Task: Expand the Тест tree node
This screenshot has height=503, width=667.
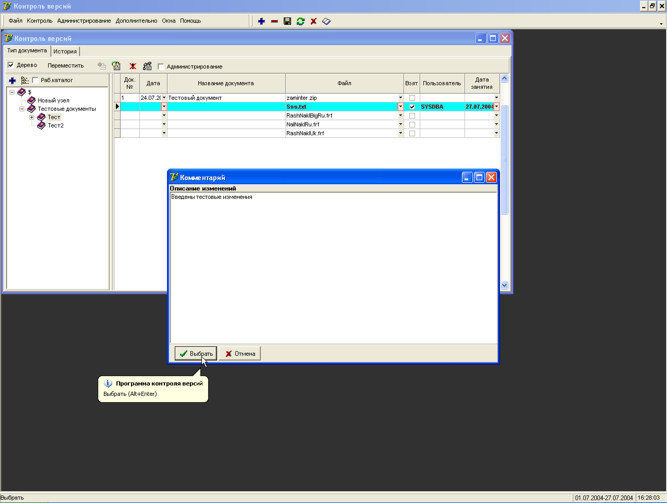Action: click(32, 117)
